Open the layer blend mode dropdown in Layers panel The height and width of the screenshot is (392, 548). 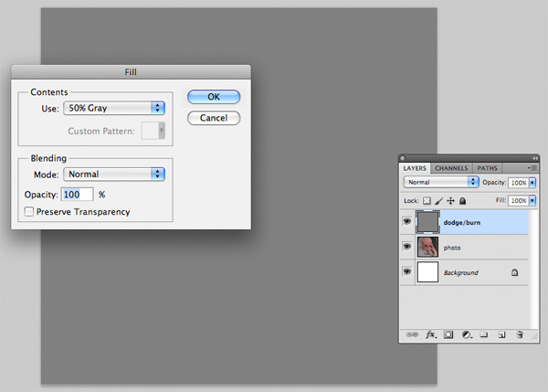coord(441,182)
